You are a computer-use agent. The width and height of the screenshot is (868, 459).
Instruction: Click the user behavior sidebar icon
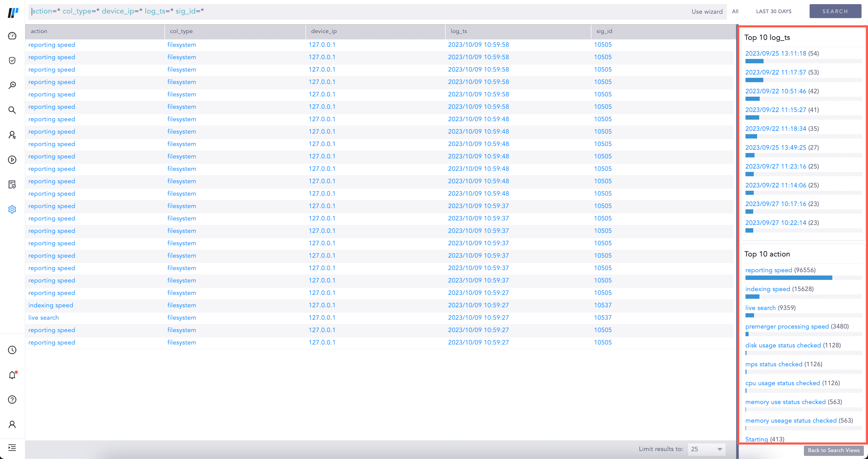coord(12,135)
